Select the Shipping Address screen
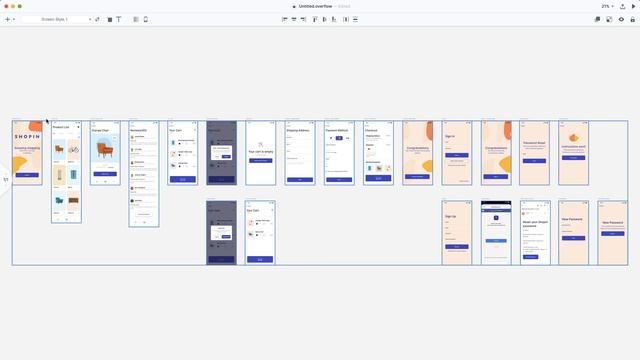The width and height of the screenshot is (640, 360). pos(300,153)
